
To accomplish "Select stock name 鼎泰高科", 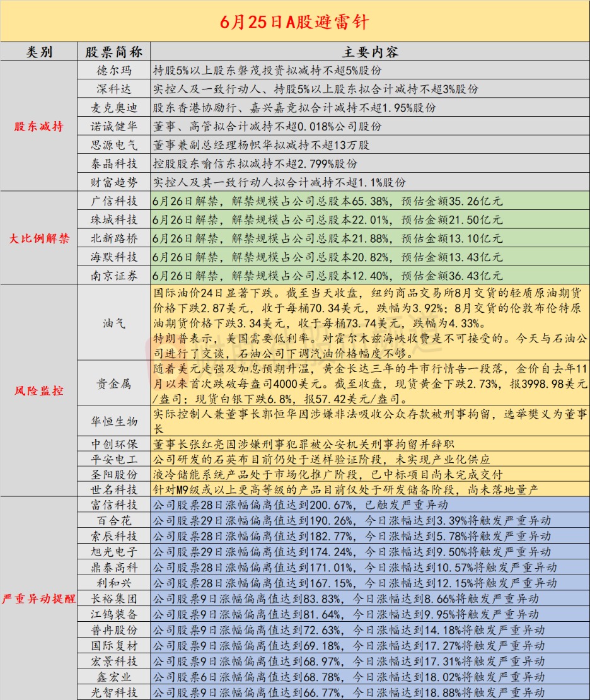I will coord(114,568).
